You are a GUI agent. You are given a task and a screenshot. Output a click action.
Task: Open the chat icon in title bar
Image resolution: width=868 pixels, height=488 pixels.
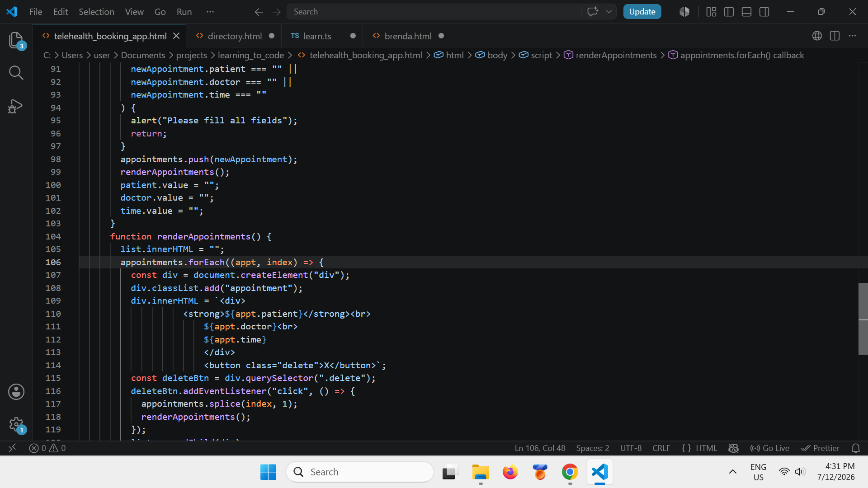593,12
